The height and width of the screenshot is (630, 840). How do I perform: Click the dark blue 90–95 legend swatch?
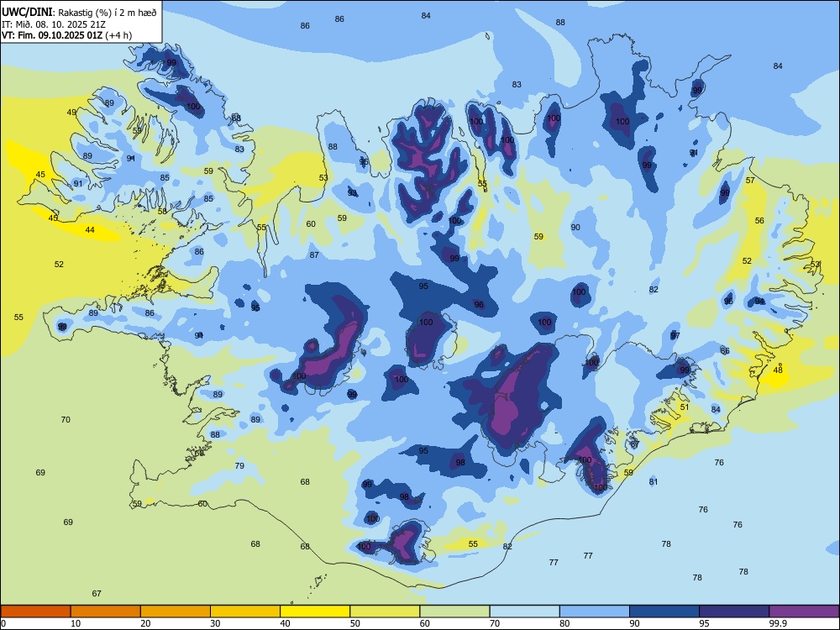(664, 612)
